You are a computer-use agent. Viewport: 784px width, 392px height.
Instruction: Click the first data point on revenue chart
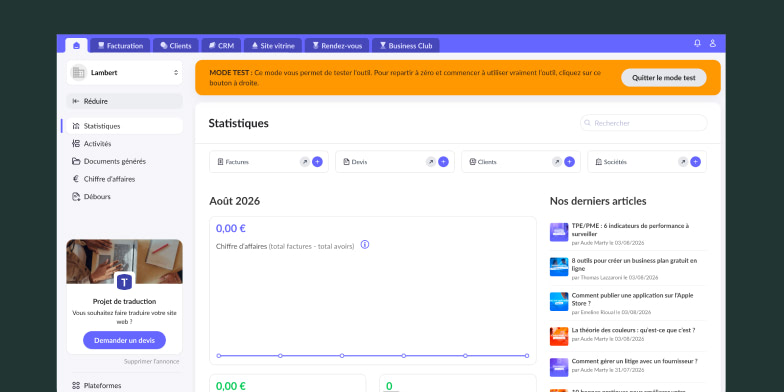[x=218, y=356]
